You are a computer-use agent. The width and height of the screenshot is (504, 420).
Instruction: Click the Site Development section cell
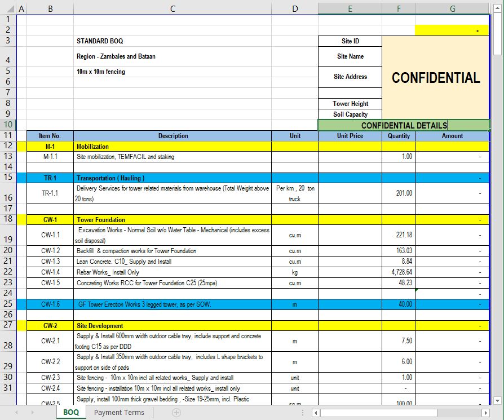point(173,326)
